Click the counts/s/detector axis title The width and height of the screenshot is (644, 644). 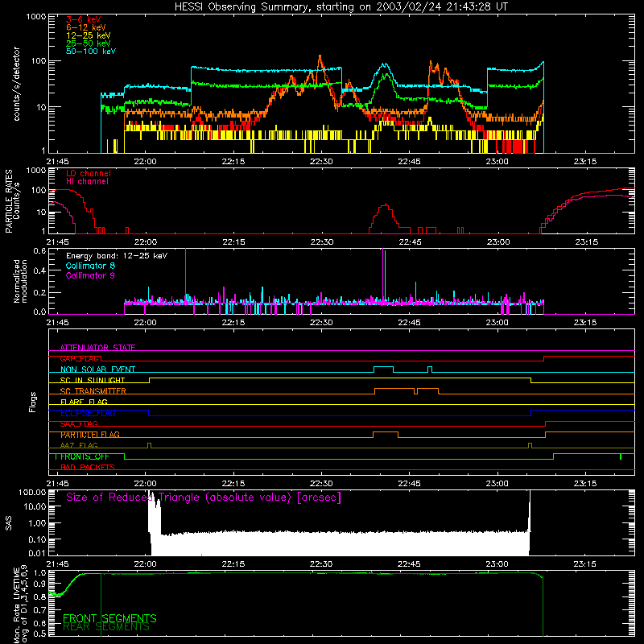[16, 84]
